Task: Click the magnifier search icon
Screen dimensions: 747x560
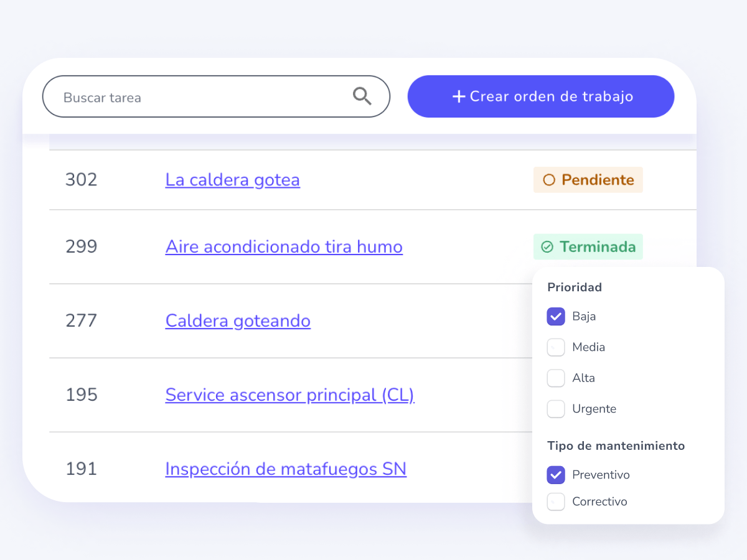Action: coord(362,96)
